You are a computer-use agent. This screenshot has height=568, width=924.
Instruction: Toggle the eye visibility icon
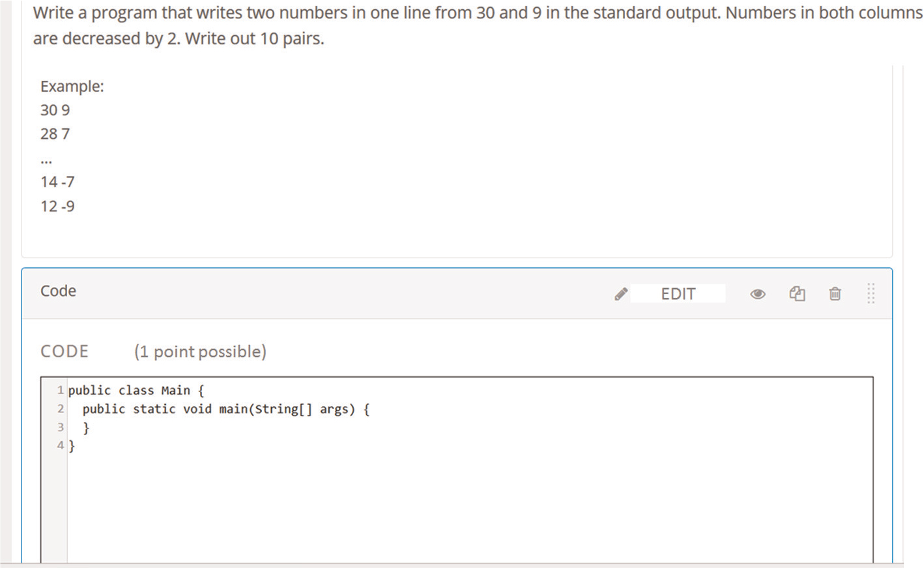(x=757, y=294)
